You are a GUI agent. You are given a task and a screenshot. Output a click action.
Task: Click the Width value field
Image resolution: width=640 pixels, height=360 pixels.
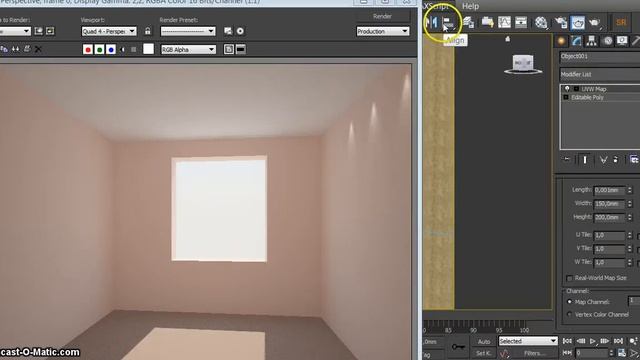610,204
